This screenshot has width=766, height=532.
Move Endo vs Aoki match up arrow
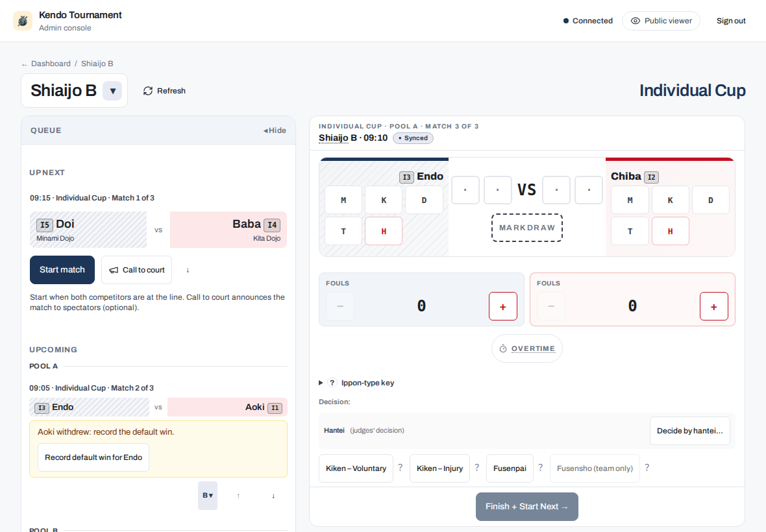(x=238, y=496)
